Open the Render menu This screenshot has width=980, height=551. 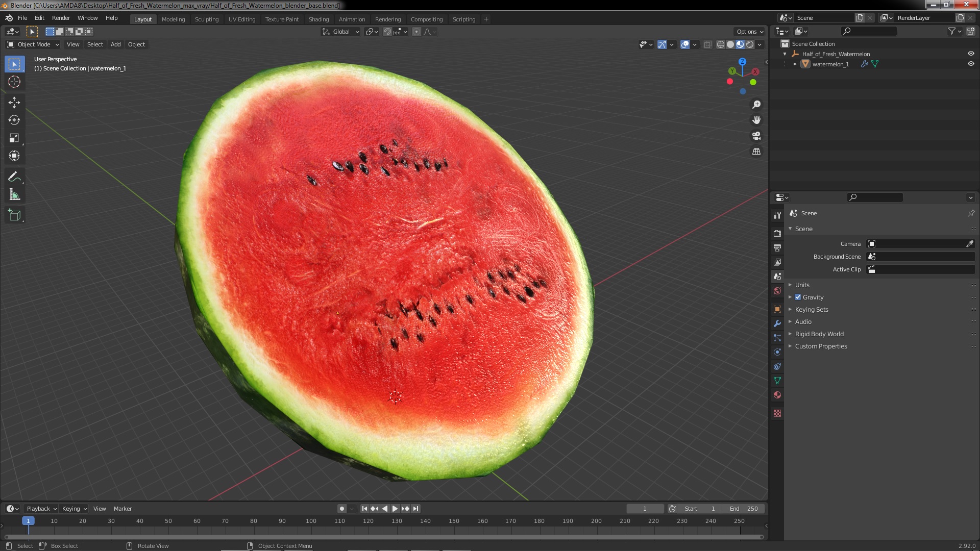coord(61,18)
